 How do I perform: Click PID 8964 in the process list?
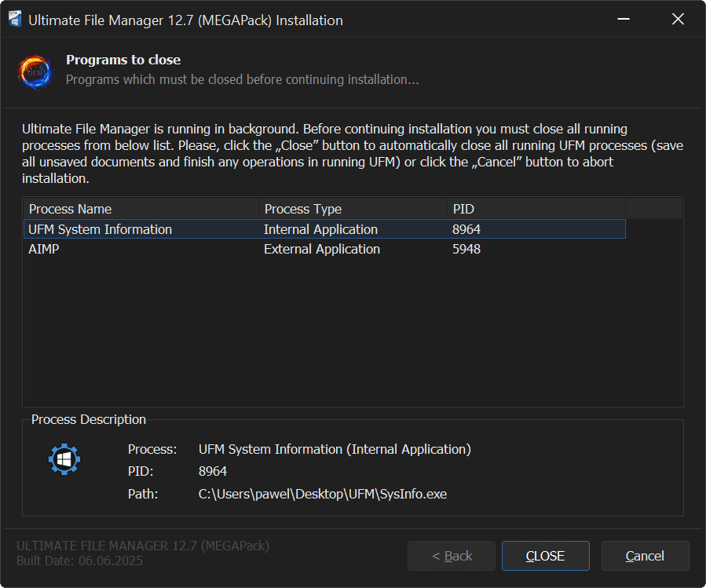point(466,229)
